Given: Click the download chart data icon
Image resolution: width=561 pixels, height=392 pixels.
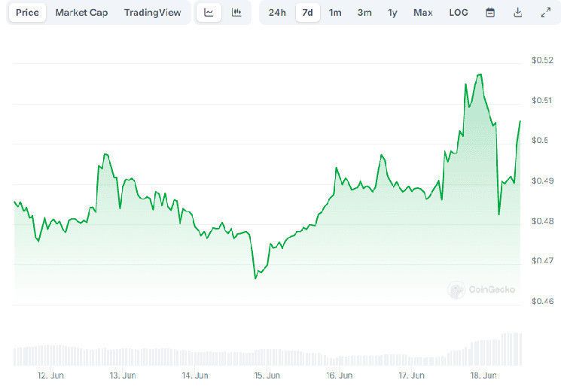Looking at the screenshot, I should coord(517,13).
